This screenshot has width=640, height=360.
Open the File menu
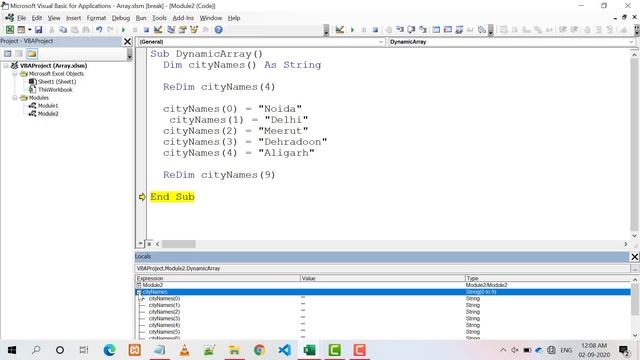pos(21,18)
